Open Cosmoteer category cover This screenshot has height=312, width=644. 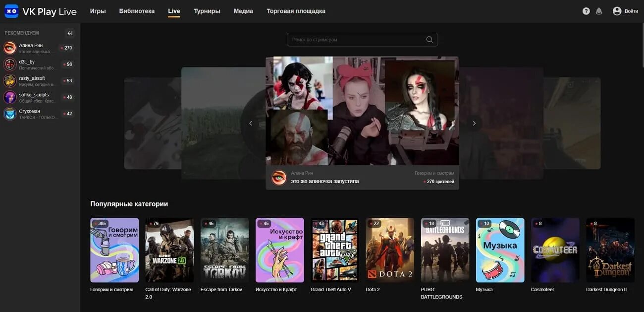click(x=555, y=250)
